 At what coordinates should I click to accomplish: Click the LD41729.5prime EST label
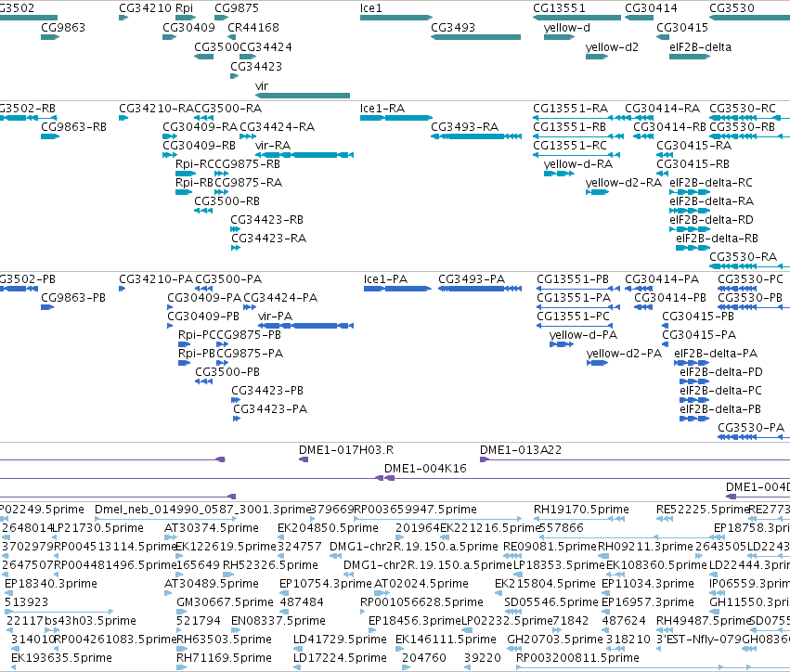coord(340,640)
